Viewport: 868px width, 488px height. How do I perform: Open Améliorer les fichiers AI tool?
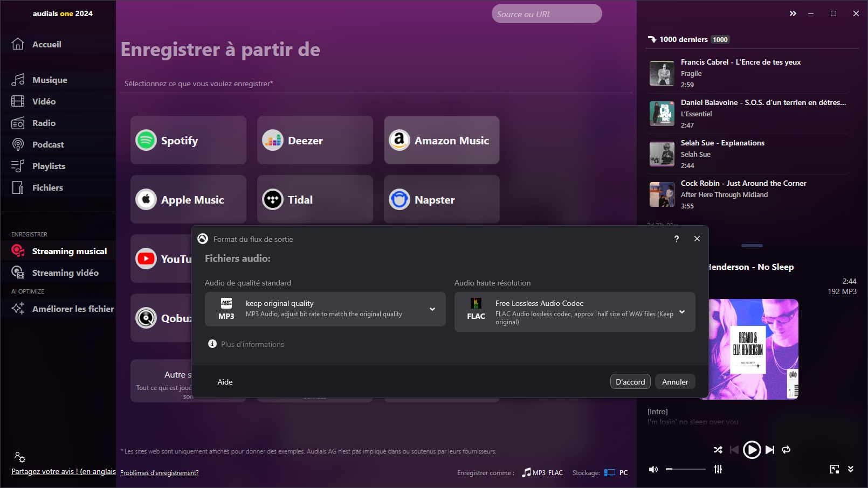[x=58, y=309]
